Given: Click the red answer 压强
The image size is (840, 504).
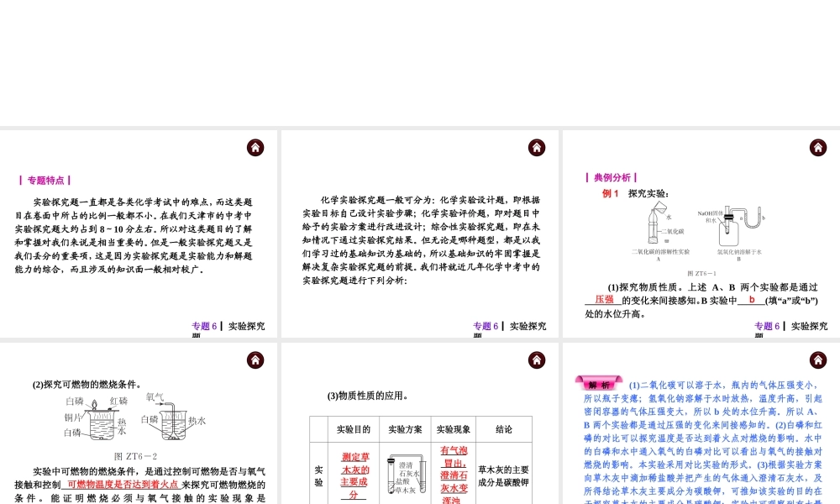Looking at the screenshot, I should [x=604, y=300].
